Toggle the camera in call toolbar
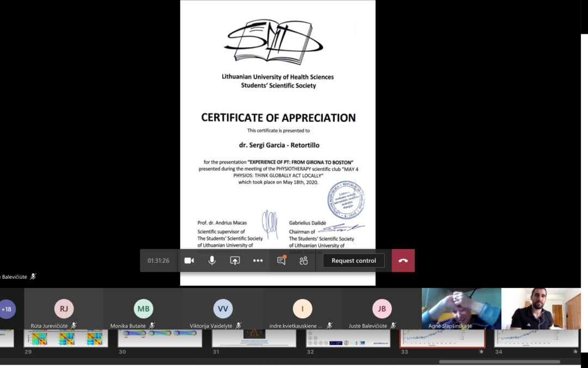Screen dimensions: 588x368 pyautogui.click(x=189, y=260)
